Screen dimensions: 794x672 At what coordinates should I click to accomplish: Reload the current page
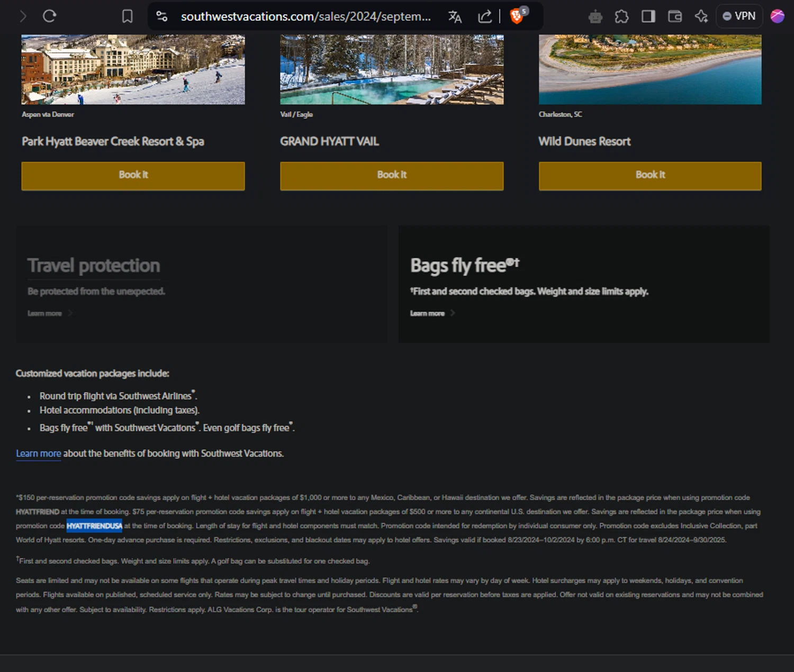click(50, 16)
